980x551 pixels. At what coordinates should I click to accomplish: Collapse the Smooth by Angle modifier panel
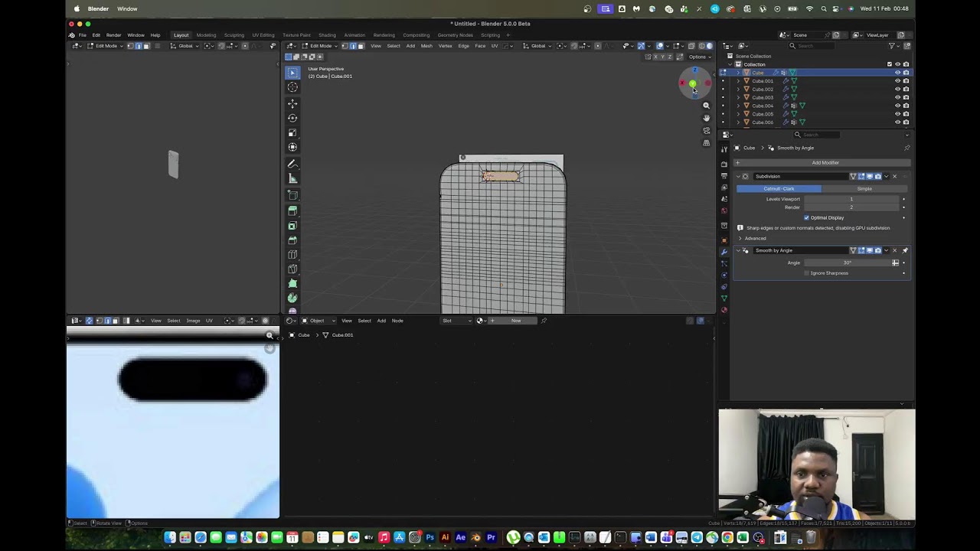(x=738, y=250)
